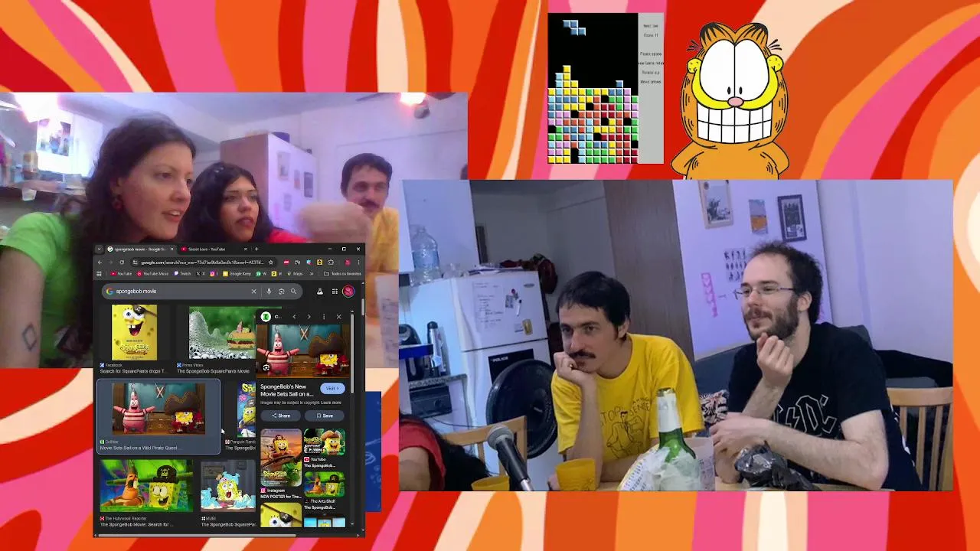The height and width of the screenshot is (551, 980).
Task: Search by image with Google Lens icon
Action: point(281,292)
